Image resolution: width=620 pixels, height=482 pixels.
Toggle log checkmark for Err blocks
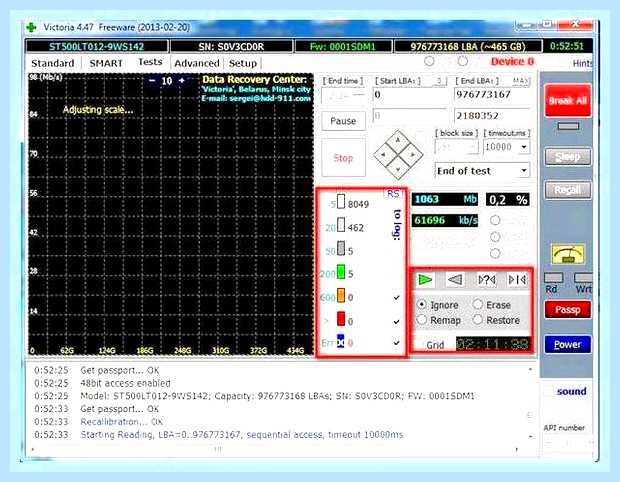point(396,342)
